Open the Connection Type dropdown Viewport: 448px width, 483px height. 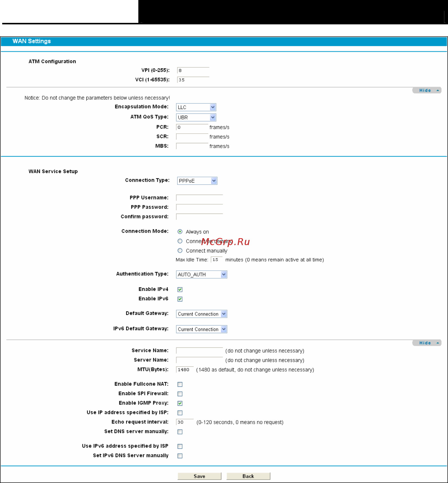tap(197, 181)
